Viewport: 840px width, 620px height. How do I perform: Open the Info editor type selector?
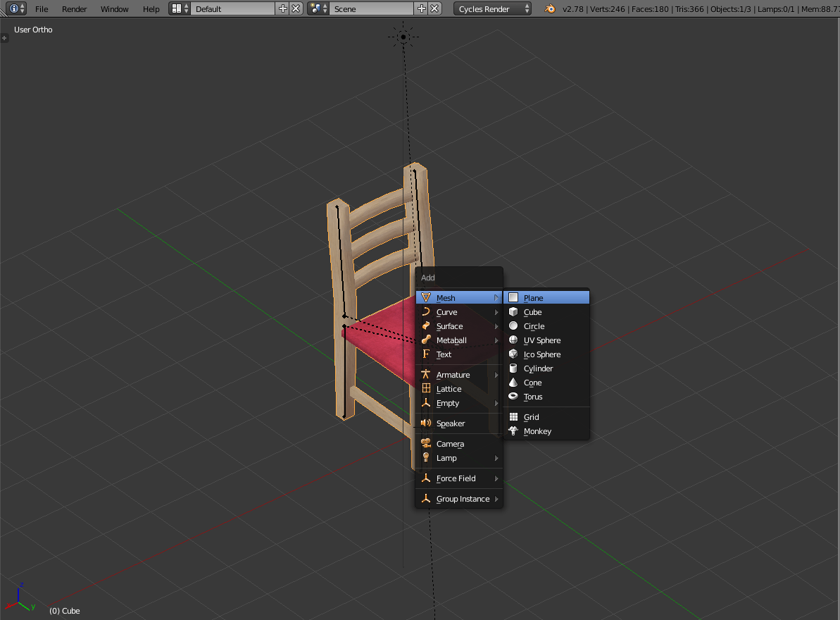pos(18,9)
